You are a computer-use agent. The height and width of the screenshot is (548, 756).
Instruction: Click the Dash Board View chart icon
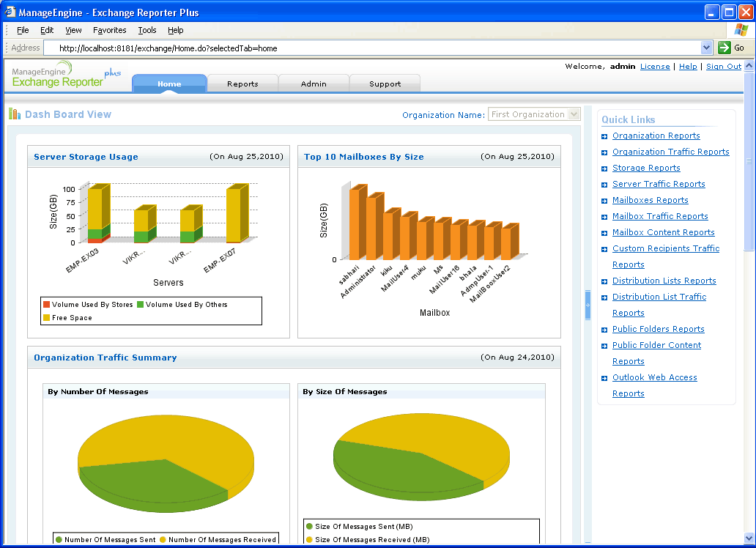point(15,114)
